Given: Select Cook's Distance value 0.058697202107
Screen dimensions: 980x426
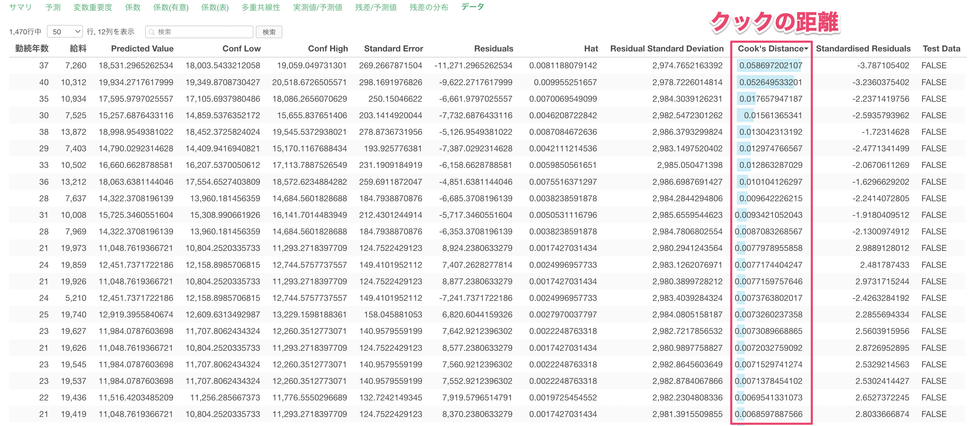Looking at the screenshot, I should [x=771, y=66].
